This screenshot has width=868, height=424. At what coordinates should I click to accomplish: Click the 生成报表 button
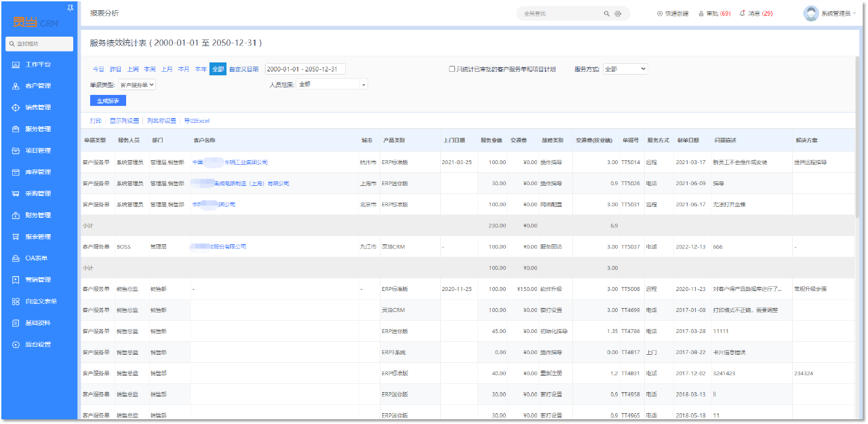(108, 101)
